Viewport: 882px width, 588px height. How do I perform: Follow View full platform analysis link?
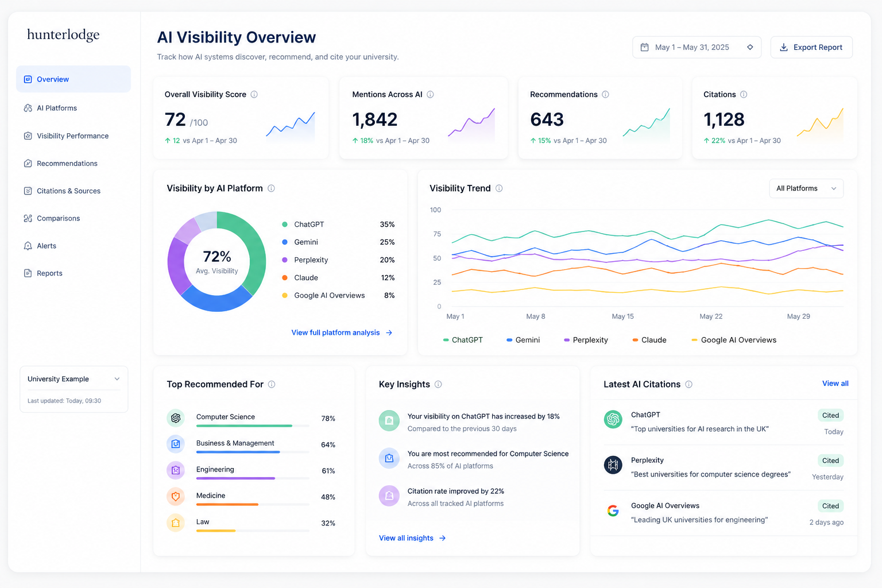(x=342, y=332)
